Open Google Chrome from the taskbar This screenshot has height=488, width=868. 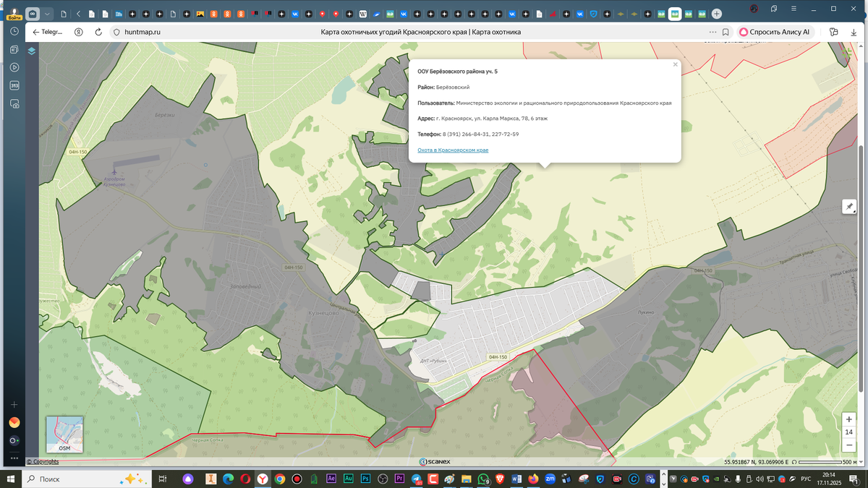point(280,479)
